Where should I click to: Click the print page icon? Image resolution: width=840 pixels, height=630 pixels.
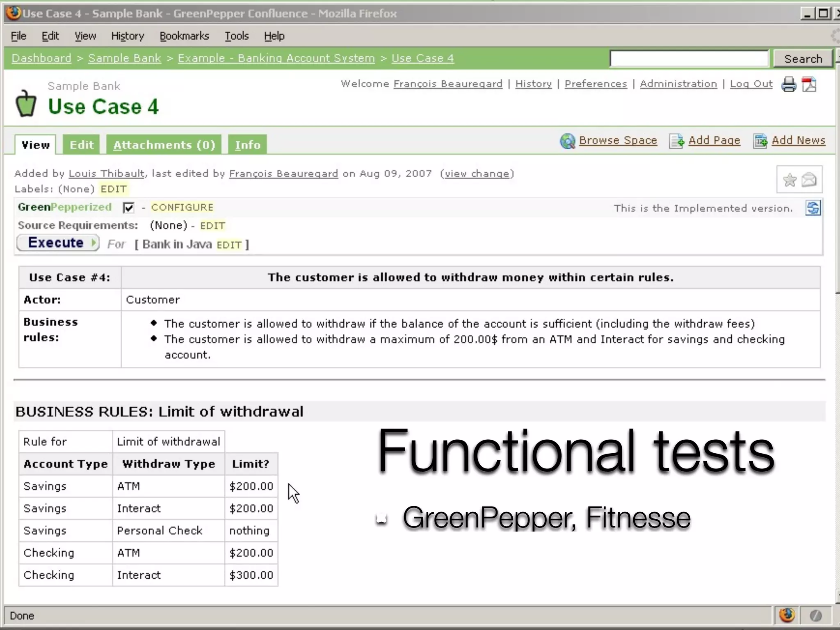[788, 84]
